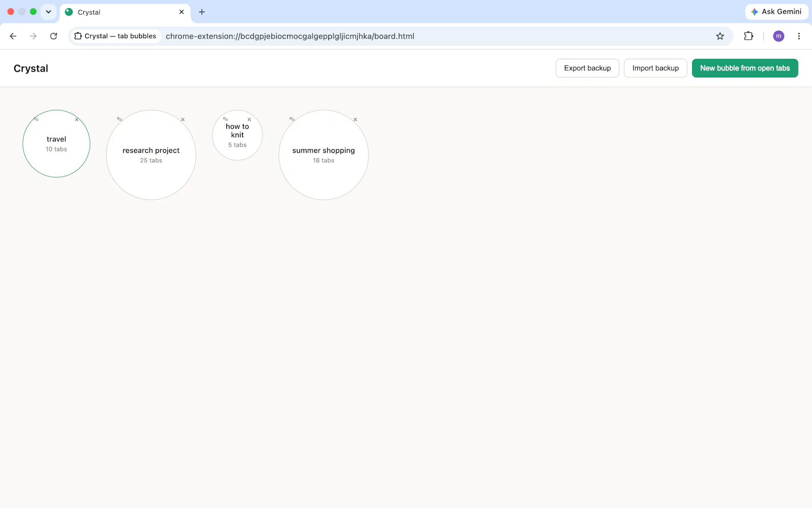The width and height of the screenshot is (812, 508).
Task: Remove the research project bubble with x
Action: [x=183, y=120]
